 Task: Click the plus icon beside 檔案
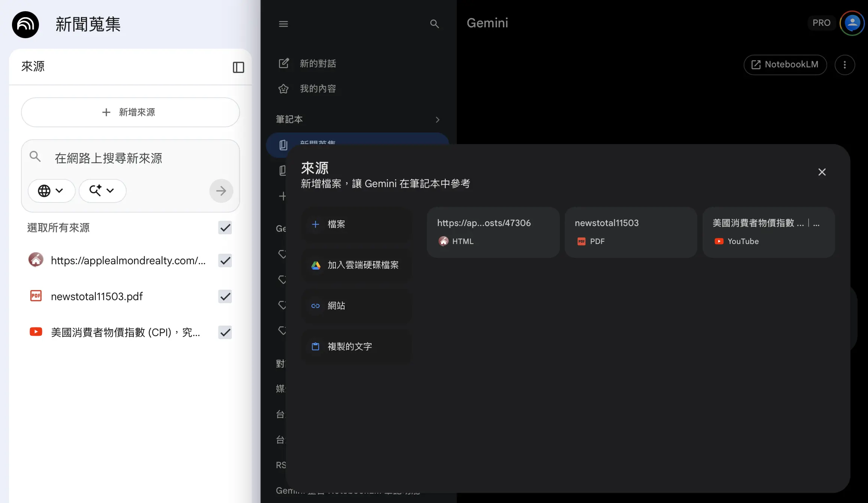tap(316, 224)
